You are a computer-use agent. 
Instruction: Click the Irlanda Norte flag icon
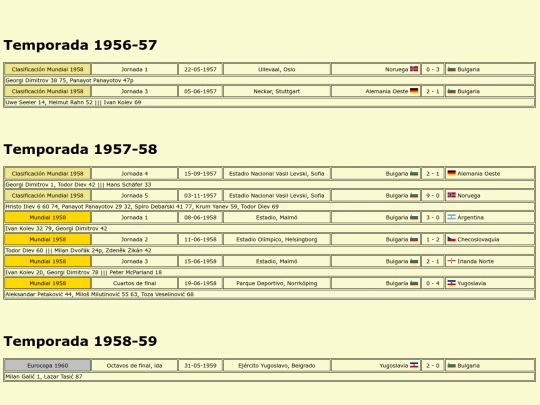[x=451, y=261]
